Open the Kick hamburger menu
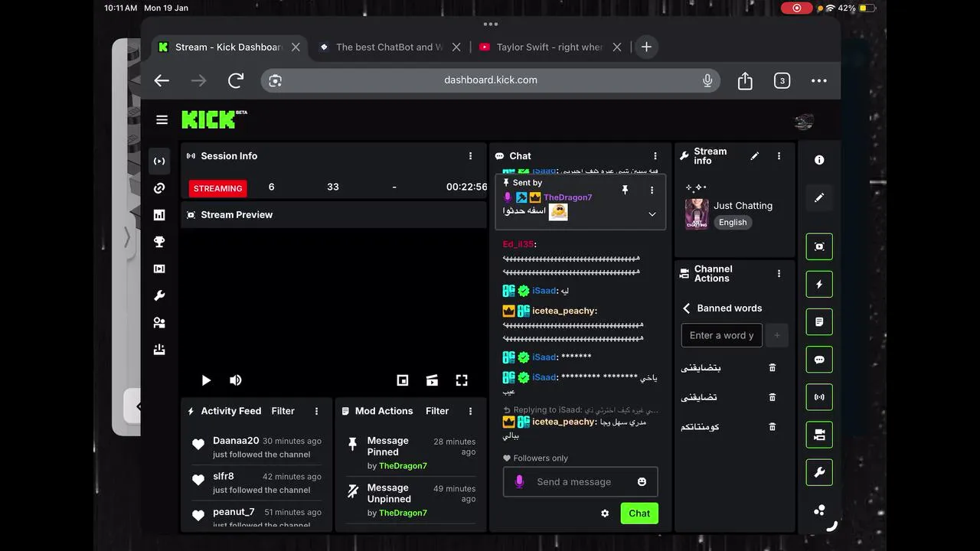The height and width of the screenshot is (551, 980). coord(162,119)
